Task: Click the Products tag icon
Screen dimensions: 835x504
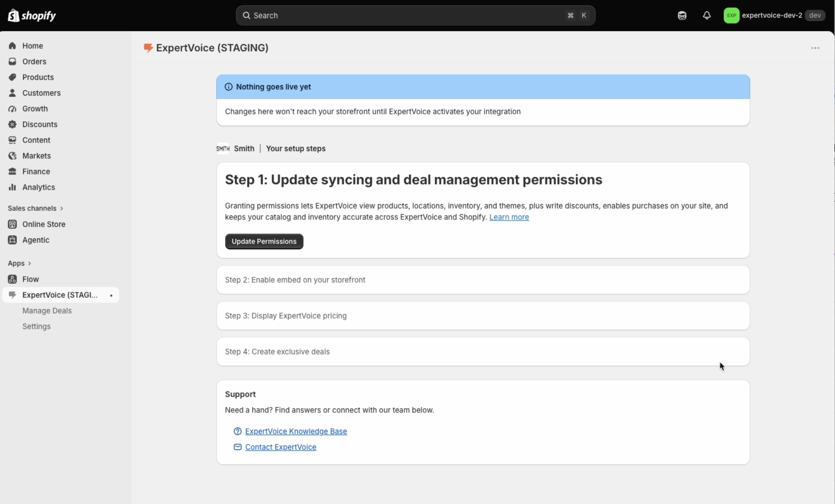Action: (13, 77)
